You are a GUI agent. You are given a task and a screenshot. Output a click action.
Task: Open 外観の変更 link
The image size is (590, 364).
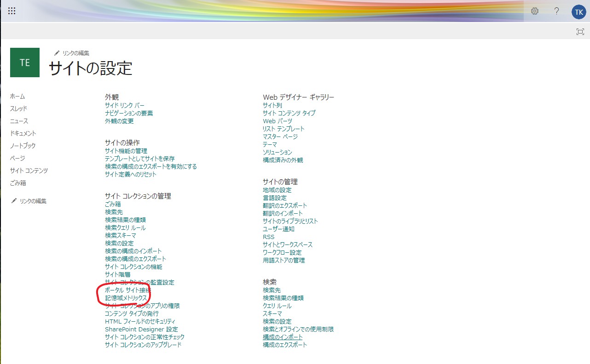pyautogui.click(x=119, y=121)
